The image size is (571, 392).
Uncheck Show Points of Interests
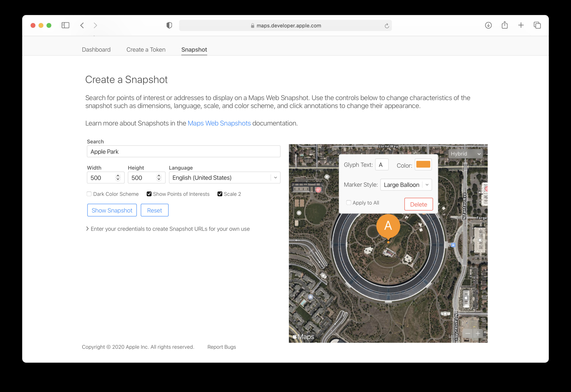(149, 194)
